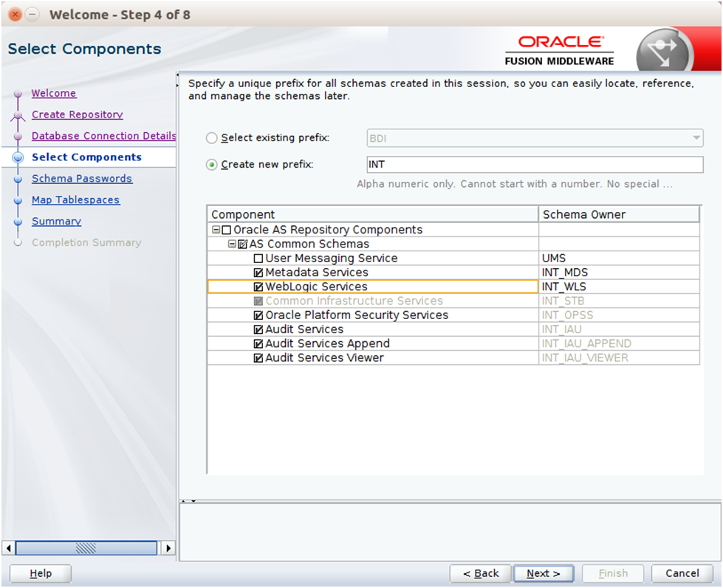The height and width of the screenshot is (588, 723).
Task: Click the Cancel button
Action: 682,574
